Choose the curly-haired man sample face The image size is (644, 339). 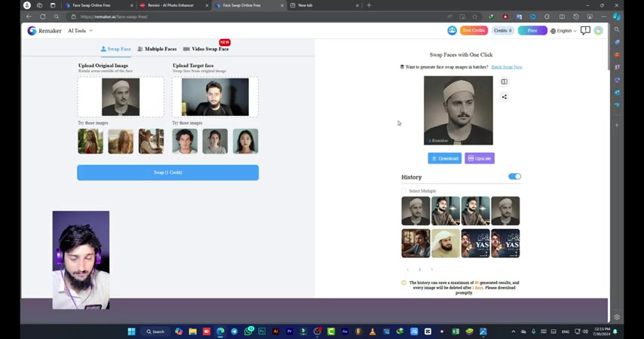point(185,141)
